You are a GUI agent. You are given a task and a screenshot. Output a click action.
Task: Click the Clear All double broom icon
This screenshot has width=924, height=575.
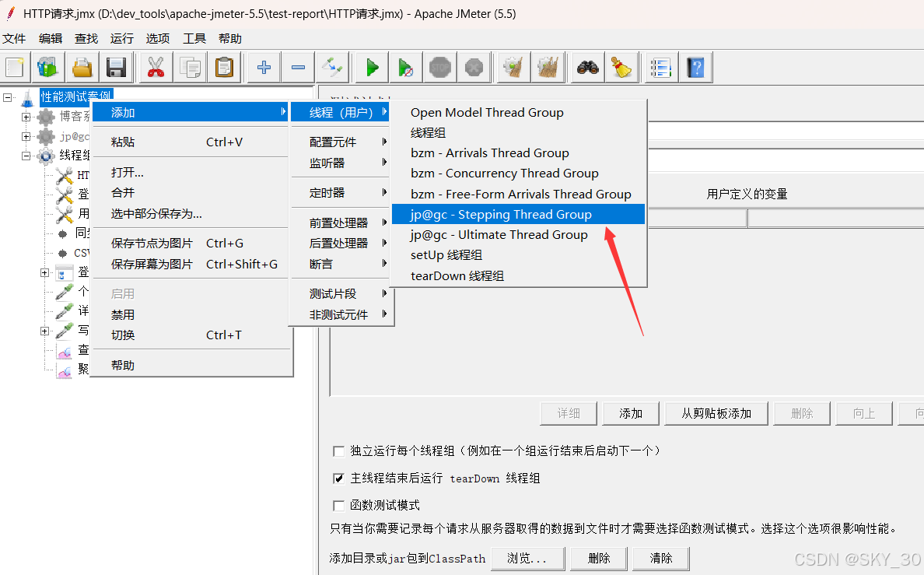tap(548, 67)
